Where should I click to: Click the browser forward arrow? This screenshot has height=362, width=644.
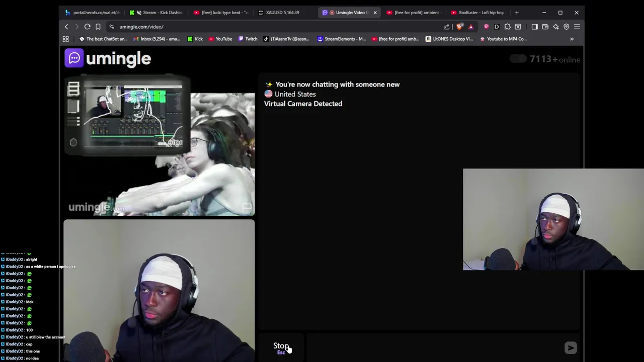pos(76,27)
